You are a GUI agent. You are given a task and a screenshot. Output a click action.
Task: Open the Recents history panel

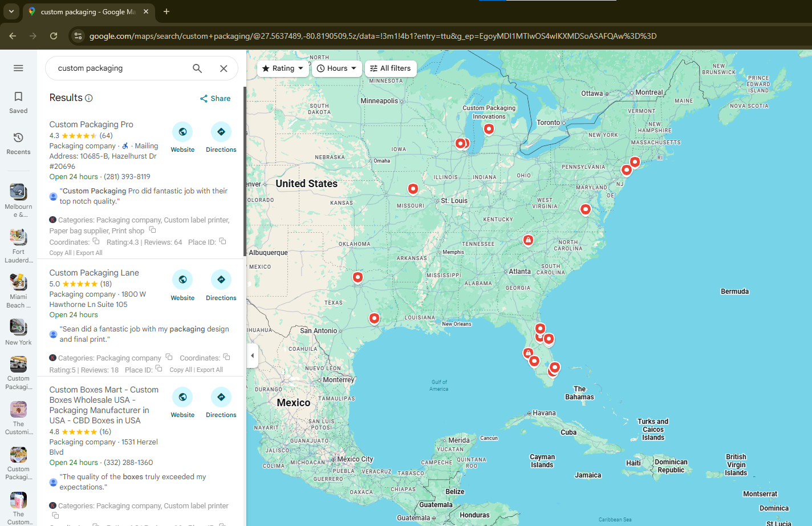(x=18, y=143)
